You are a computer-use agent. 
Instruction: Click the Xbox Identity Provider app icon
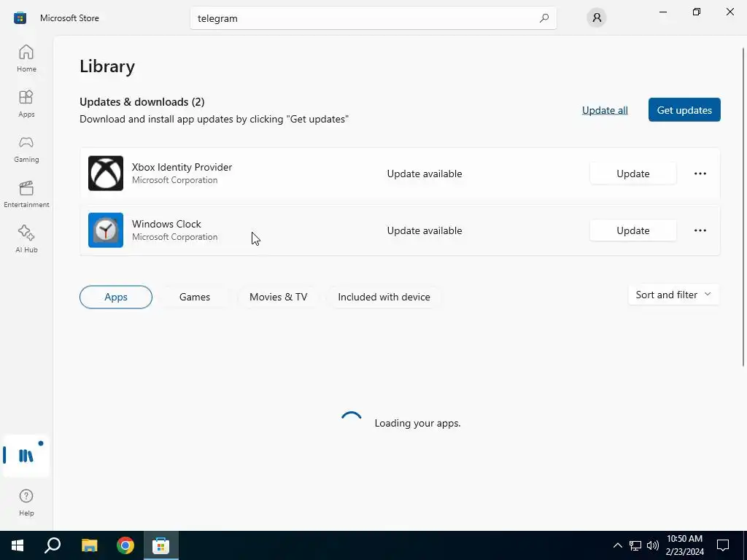click(x=106, y=174)
